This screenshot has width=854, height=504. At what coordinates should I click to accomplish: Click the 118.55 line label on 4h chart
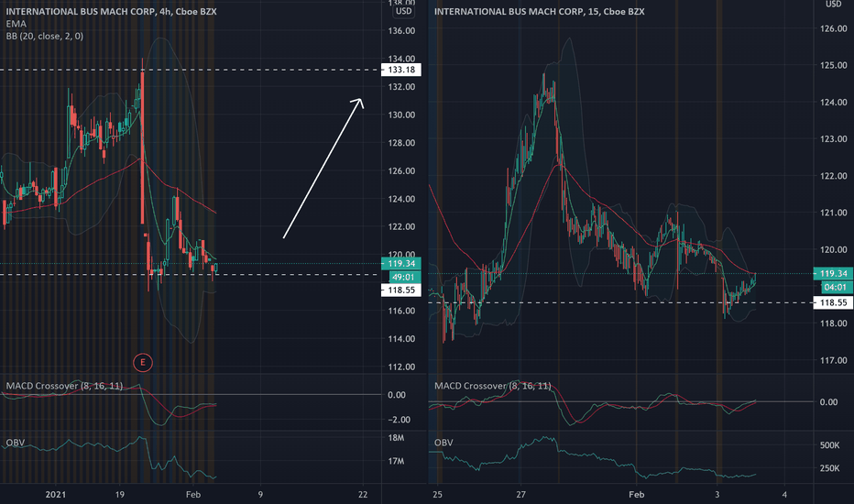point(401,290)
